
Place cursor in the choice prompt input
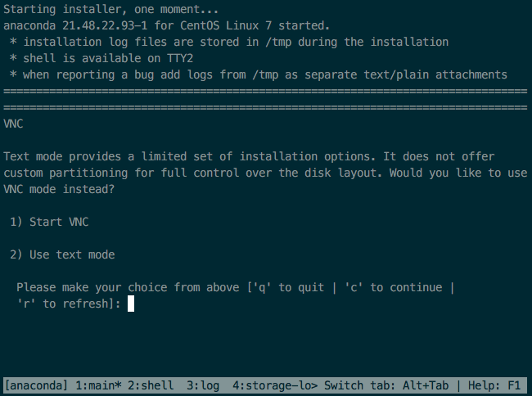pos(131,304)
